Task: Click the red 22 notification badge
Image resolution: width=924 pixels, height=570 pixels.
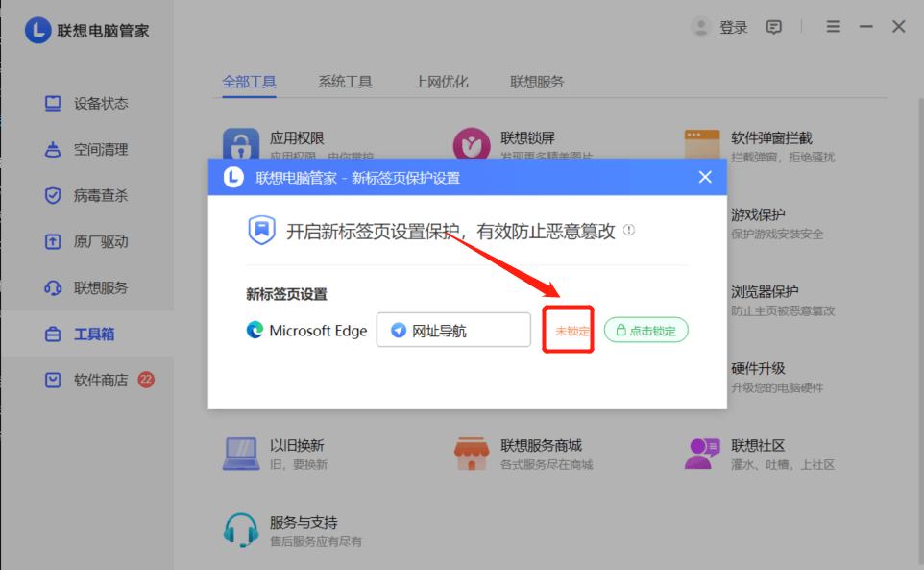Action: 146,380
